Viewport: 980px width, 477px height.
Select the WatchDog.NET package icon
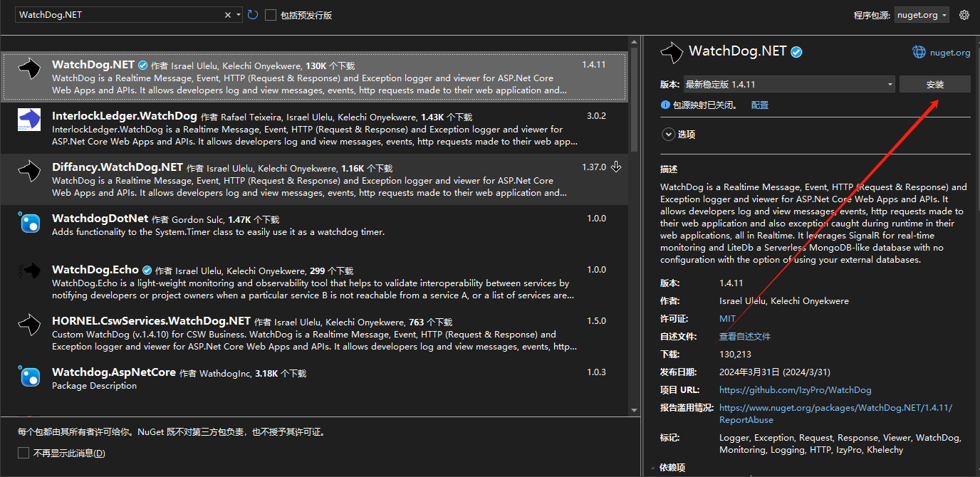pos(28,68)
